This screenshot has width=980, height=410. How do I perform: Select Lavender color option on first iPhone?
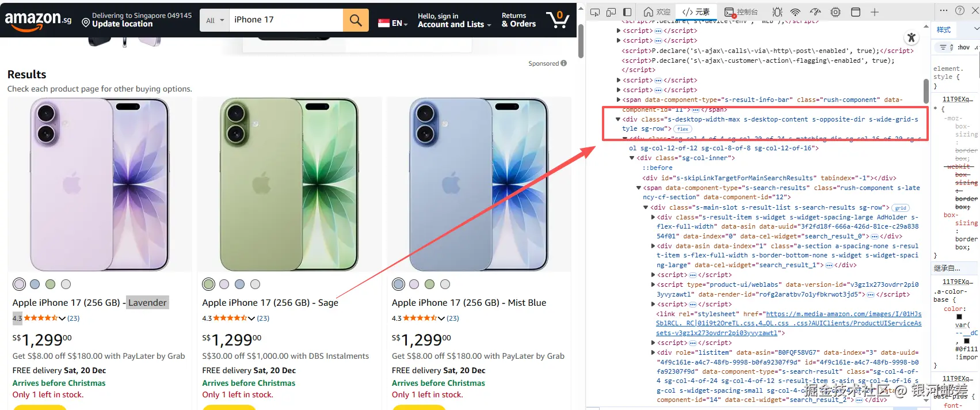pos(19,284)
